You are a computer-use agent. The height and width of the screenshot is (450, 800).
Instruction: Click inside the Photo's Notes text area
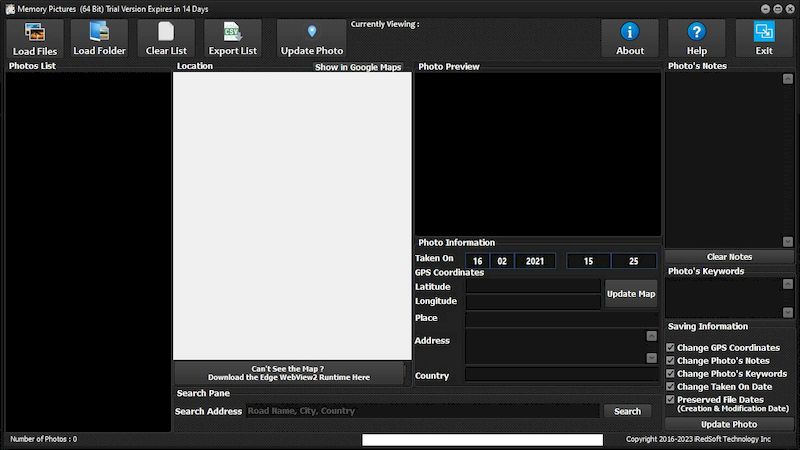[x=723, y=160]
